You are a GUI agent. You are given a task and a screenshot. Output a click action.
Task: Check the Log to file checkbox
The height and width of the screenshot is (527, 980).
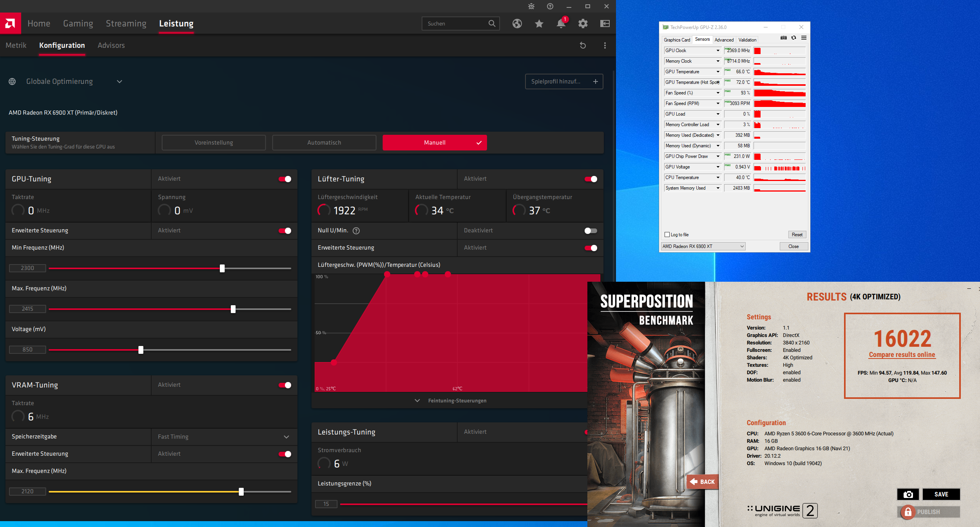tap(667, 235)
